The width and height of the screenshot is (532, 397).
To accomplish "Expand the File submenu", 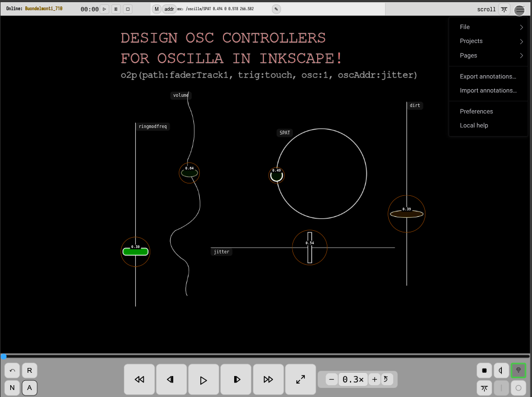I will tap(486, 26).
